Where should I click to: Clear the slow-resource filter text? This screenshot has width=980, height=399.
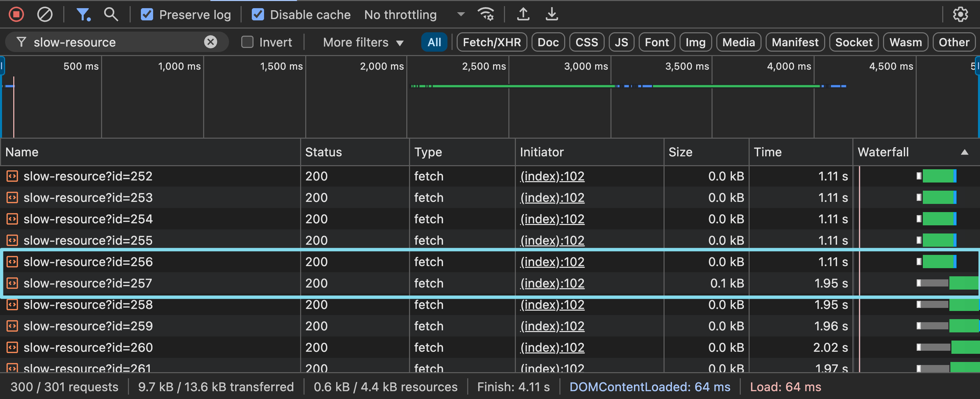click(210, 42)
